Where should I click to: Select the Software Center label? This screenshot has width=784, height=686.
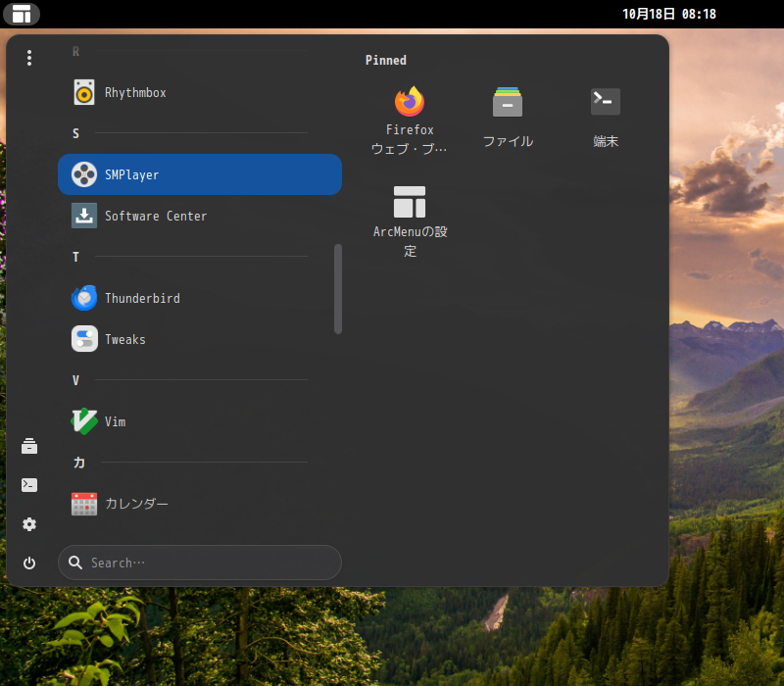coord(156,216)
